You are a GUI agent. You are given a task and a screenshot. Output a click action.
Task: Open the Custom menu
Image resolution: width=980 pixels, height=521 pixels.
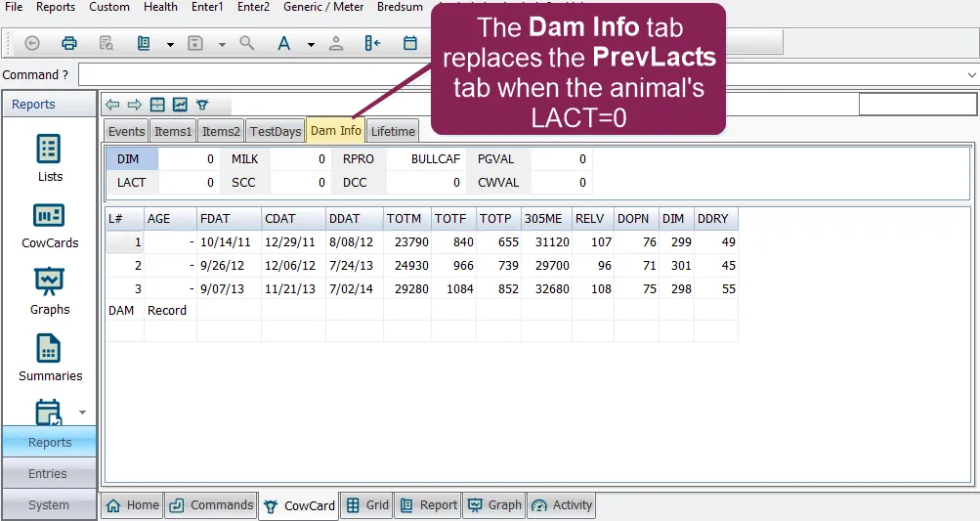109,7
